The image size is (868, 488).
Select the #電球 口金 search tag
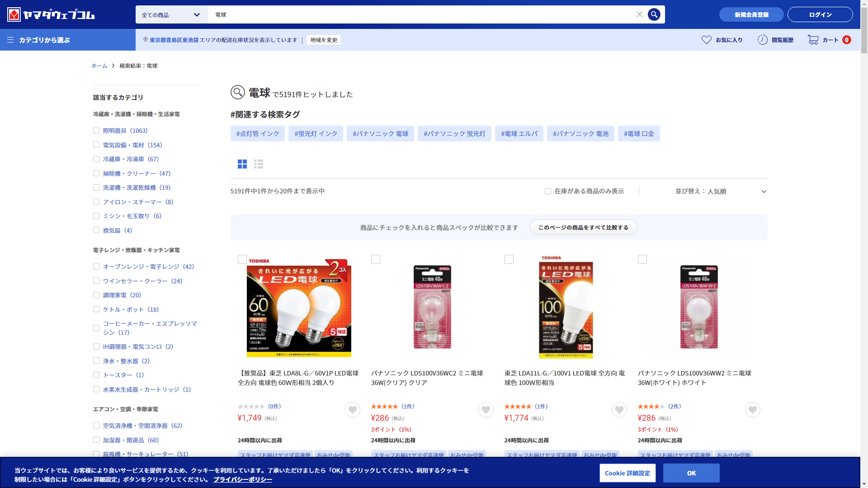pos(639,134)
